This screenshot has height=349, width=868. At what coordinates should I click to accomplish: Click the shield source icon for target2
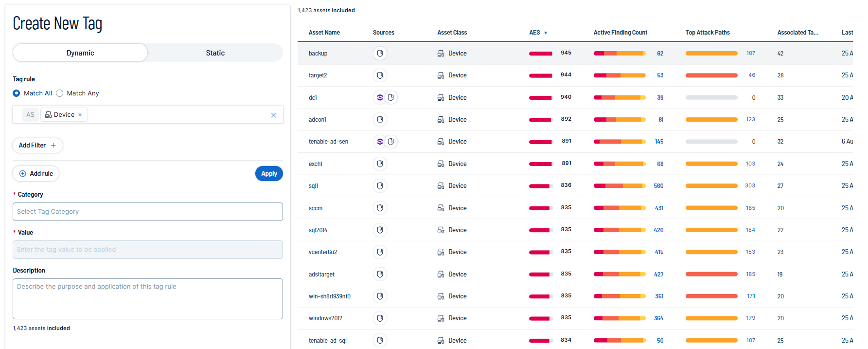tap(380, 75)
